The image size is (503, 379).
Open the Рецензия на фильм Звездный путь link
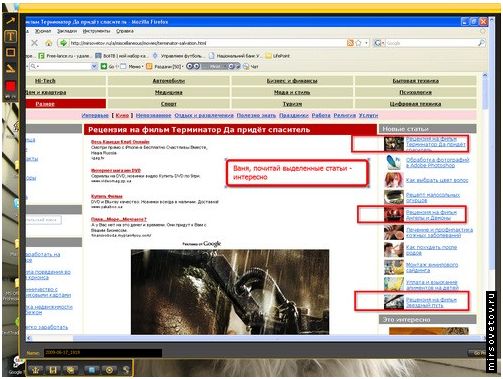click(431, 302)
